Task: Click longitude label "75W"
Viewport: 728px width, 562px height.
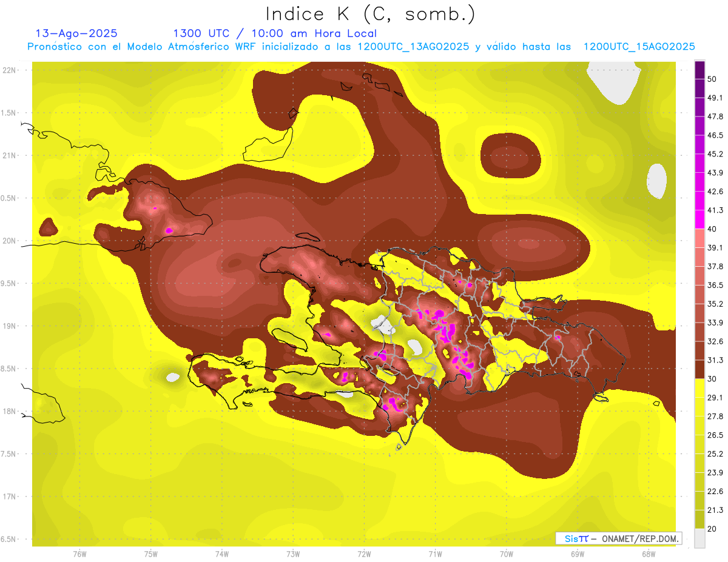Action: [x=151, y=554]
